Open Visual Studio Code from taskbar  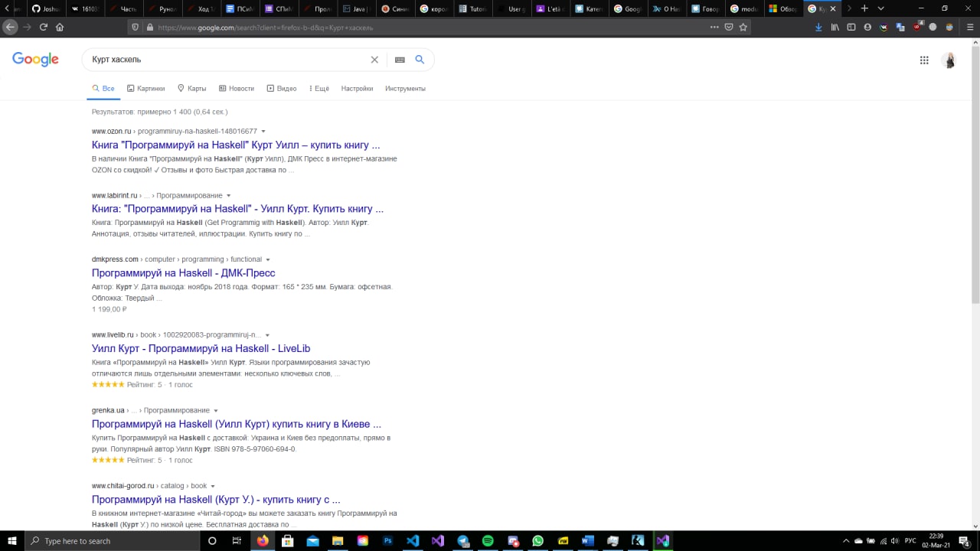[x=413, y=541]
